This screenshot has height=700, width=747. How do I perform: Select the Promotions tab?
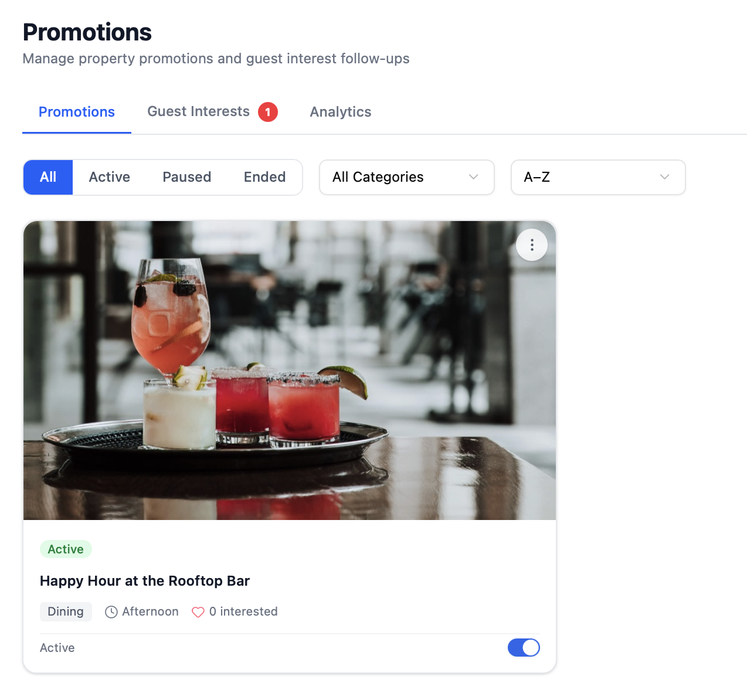(77, 112)
